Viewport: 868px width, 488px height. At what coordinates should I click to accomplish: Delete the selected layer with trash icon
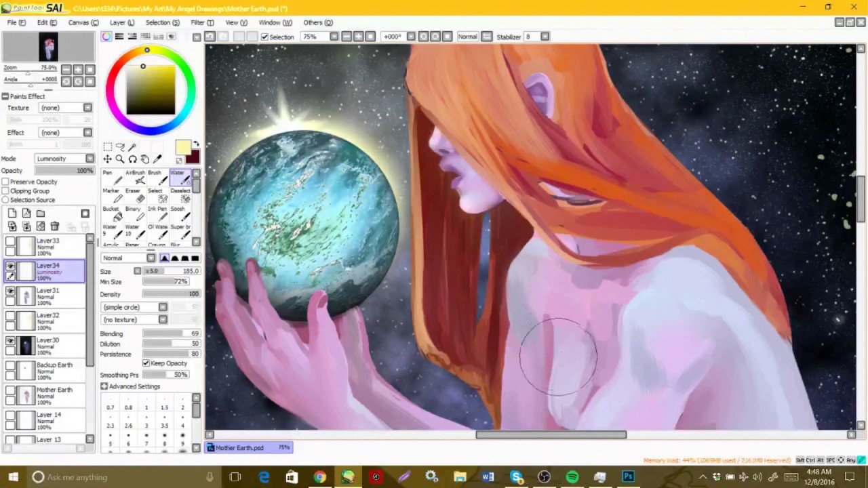(55, 226)
